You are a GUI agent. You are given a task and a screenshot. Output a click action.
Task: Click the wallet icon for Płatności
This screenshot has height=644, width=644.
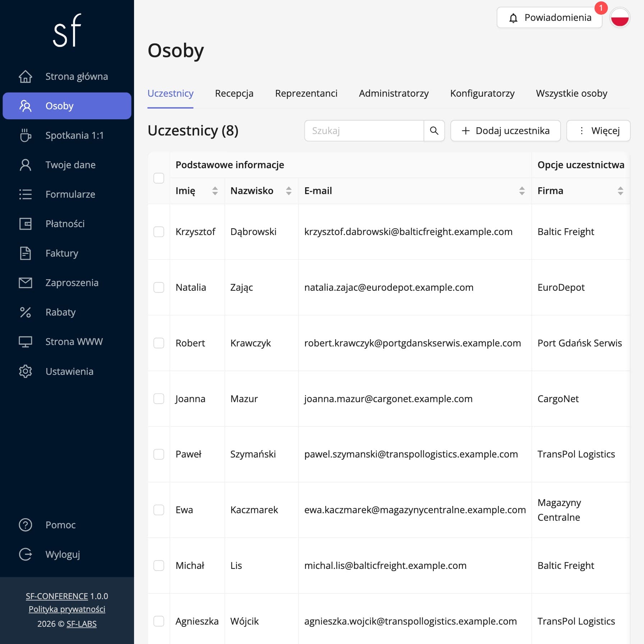[x=25, y=224]
